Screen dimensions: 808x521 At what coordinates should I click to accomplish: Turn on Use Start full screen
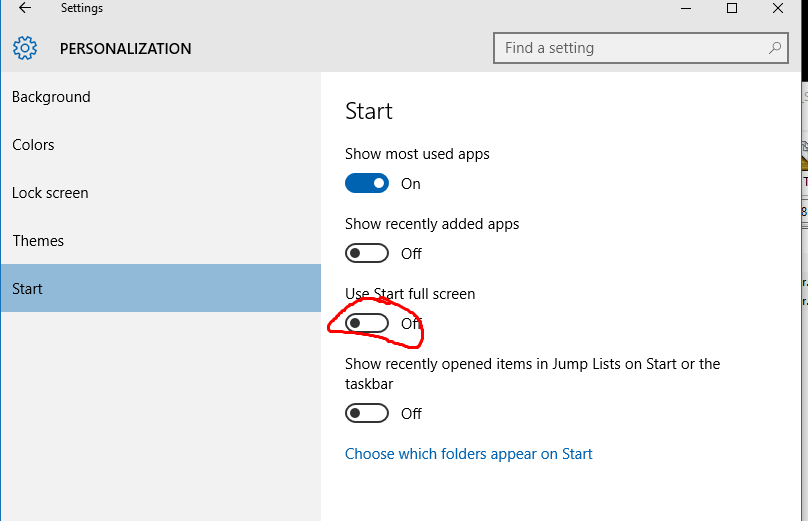[x=367, y=323]
